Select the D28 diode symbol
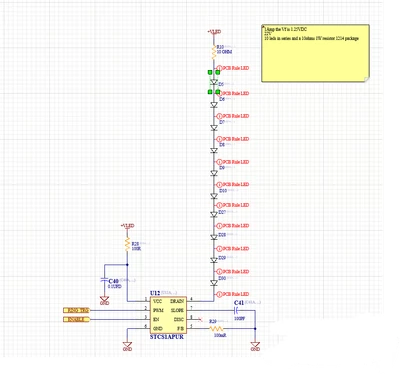 (214, 237)
